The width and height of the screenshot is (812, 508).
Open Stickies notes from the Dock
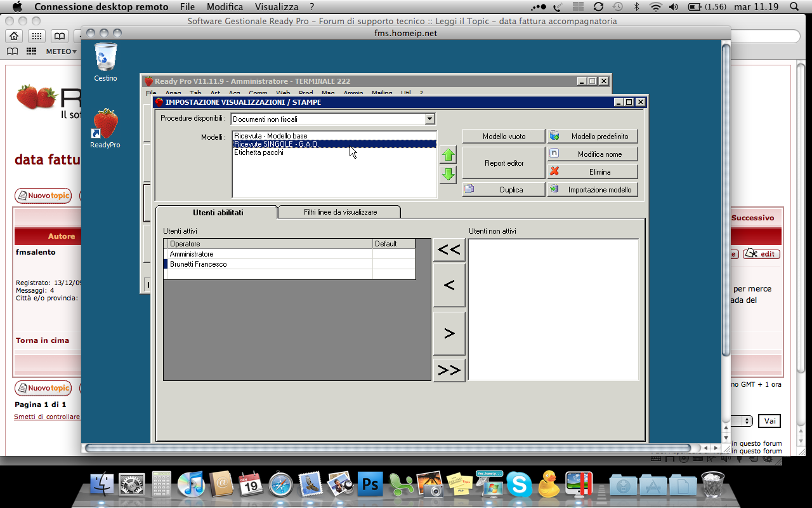460,485
